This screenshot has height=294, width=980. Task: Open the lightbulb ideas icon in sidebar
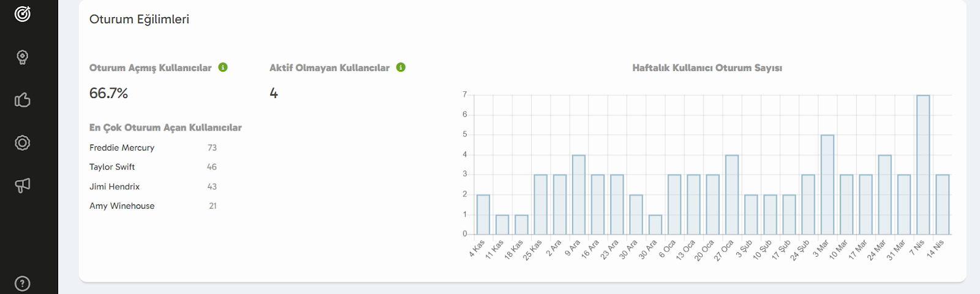(23, 58)
